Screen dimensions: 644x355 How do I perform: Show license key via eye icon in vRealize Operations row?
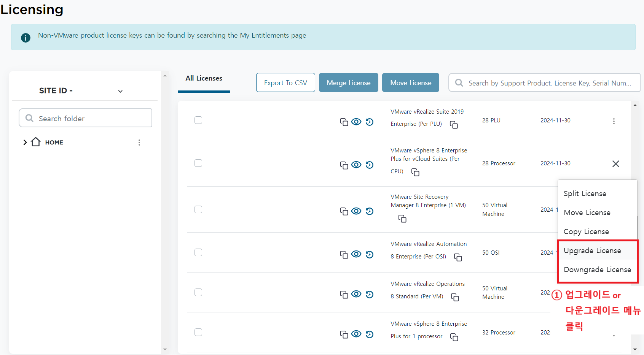pos(356,294)
